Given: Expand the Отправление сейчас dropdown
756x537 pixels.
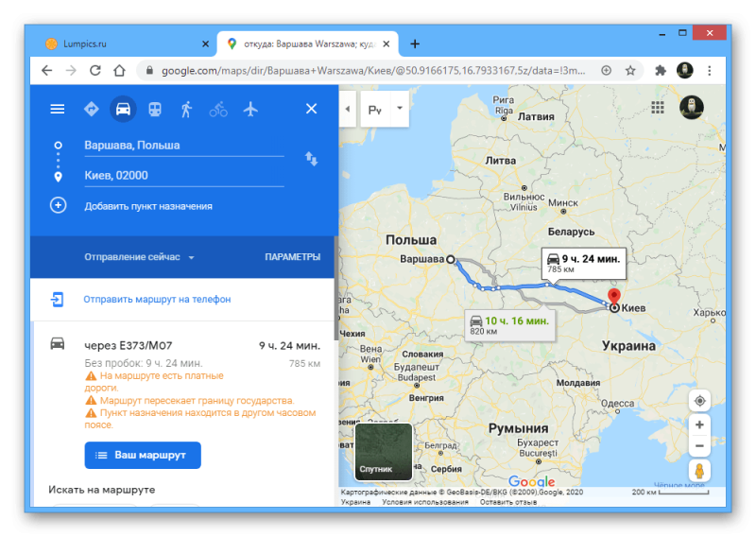Looking at the screenshot, I should click(x=139, y=257).
